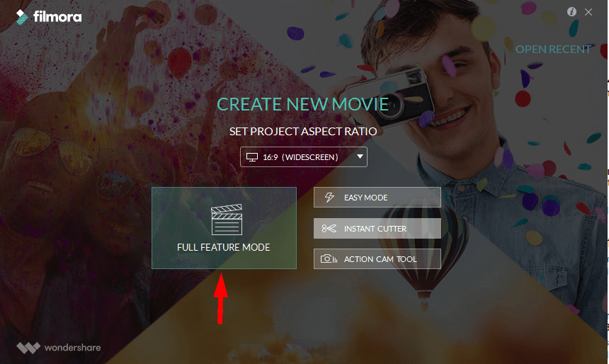Click the 'SET PROJECT ASPECT RATIO' label
The width and height of the screenshot is (609, 364).
(x=303, y=131)
